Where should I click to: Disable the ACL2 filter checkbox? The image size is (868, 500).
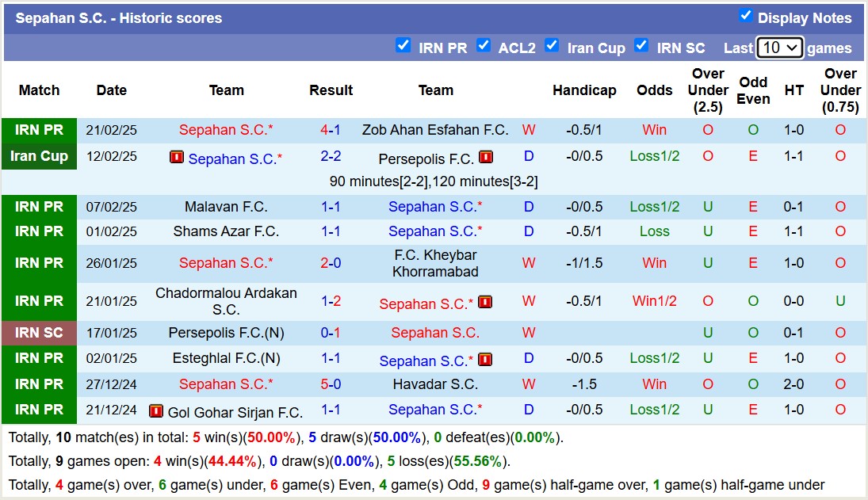[484, 46]
